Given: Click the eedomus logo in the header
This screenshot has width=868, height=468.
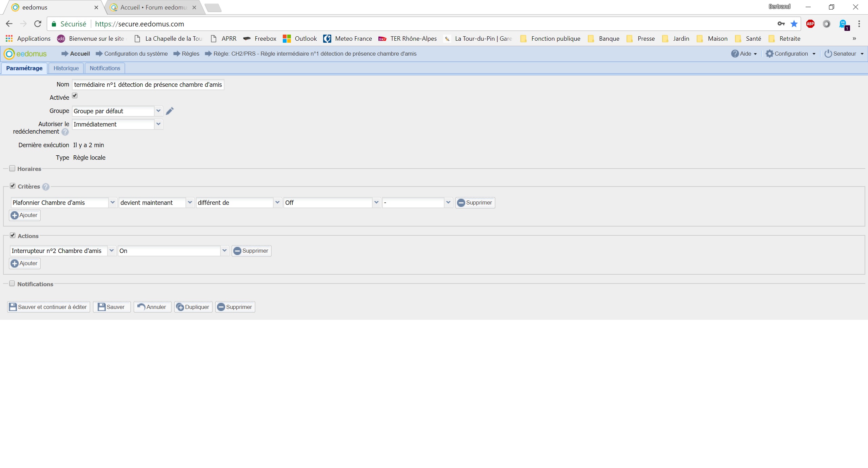Looking at the screenshot, I should (25, 54).
